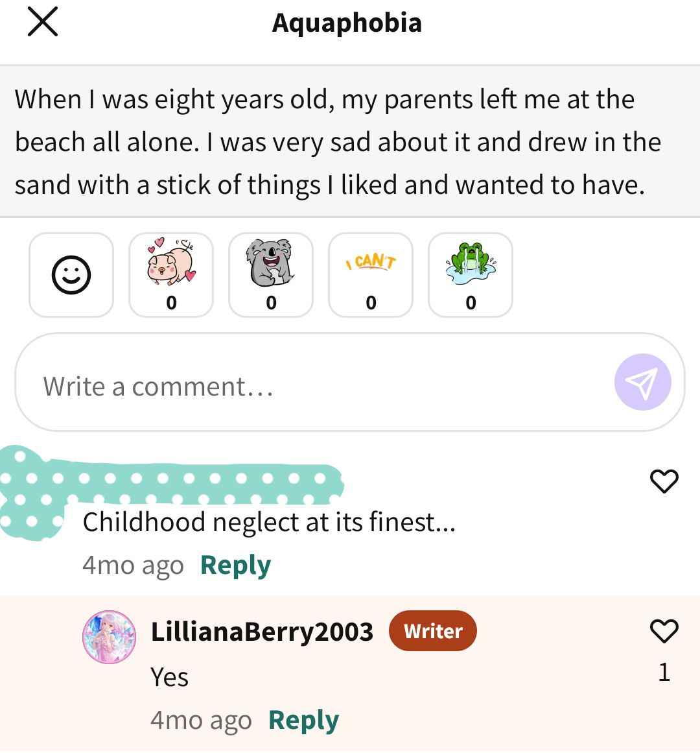Open LillianaBerry2003's profile avatar
The width and height of the screenshot is (700, 753).
click(110, 638)
